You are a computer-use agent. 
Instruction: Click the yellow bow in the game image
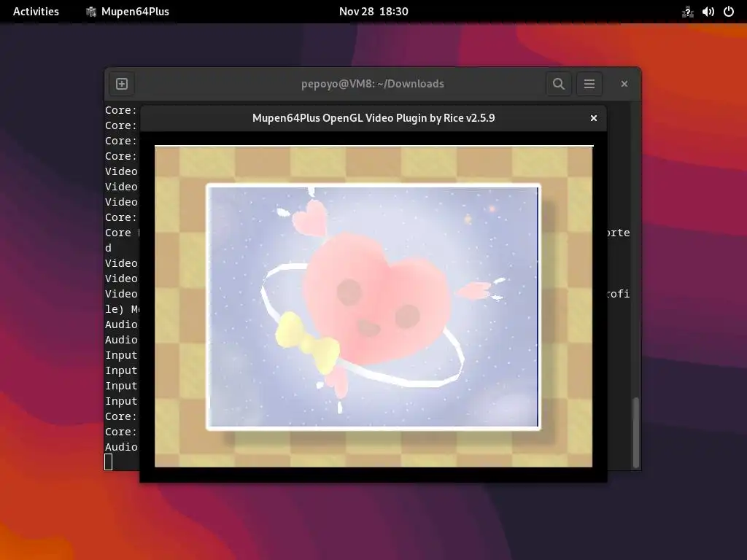(x=308, y=342)
